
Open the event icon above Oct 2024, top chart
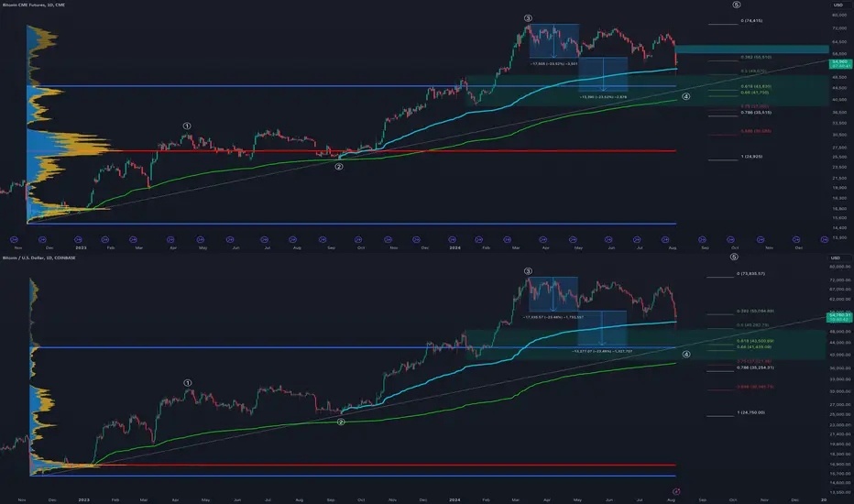tap(732, 239)
